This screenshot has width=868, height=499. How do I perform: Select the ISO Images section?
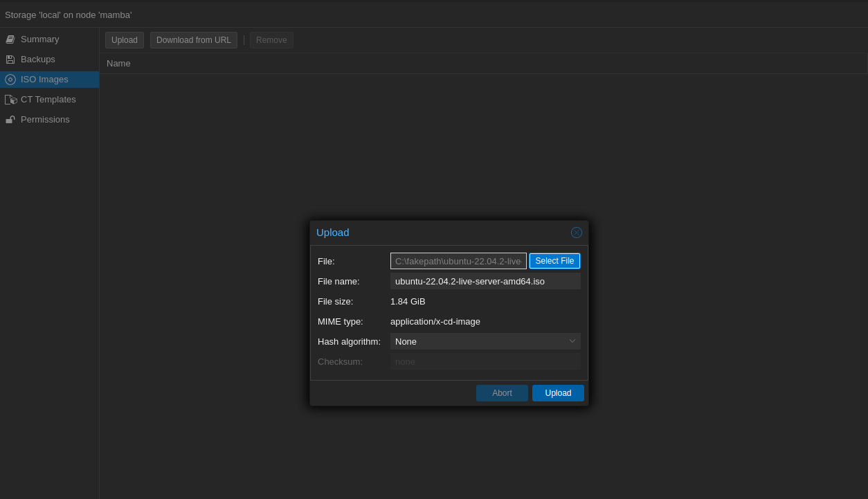[x=50, y=80]
